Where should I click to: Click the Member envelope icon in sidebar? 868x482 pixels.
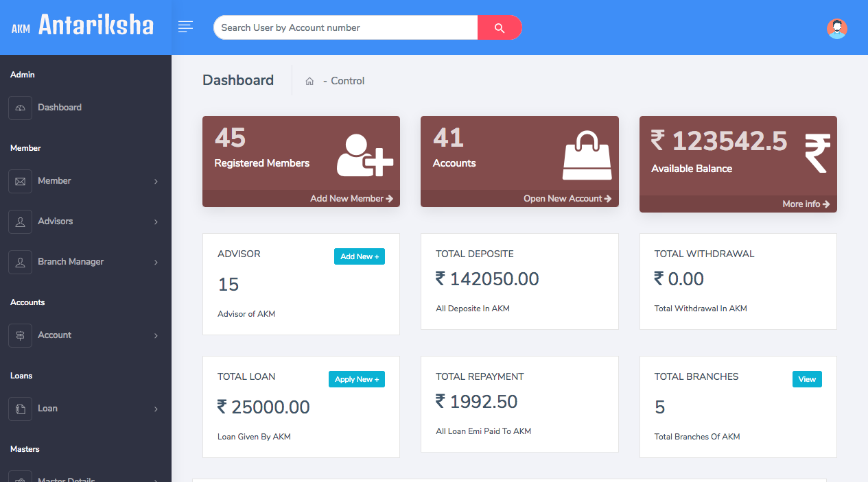point(20,181)
